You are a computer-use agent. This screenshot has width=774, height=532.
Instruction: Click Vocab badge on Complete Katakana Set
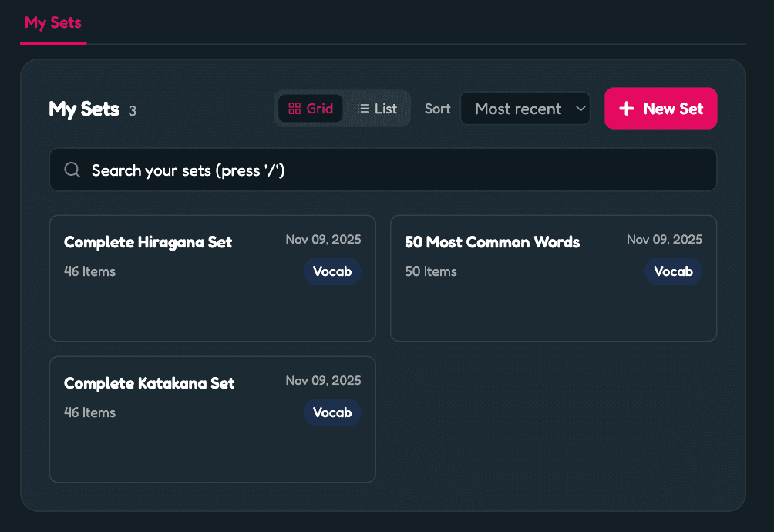click(331, 412)
